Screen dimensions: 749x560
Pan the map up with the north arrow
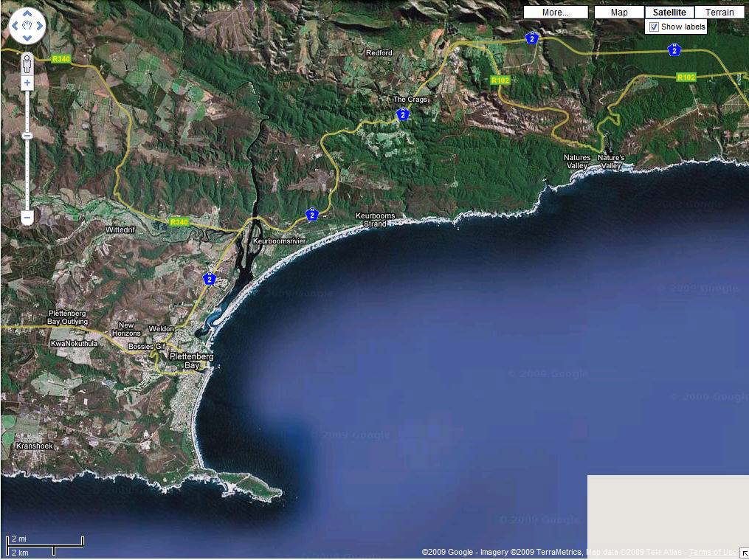[x=27, y=14]
